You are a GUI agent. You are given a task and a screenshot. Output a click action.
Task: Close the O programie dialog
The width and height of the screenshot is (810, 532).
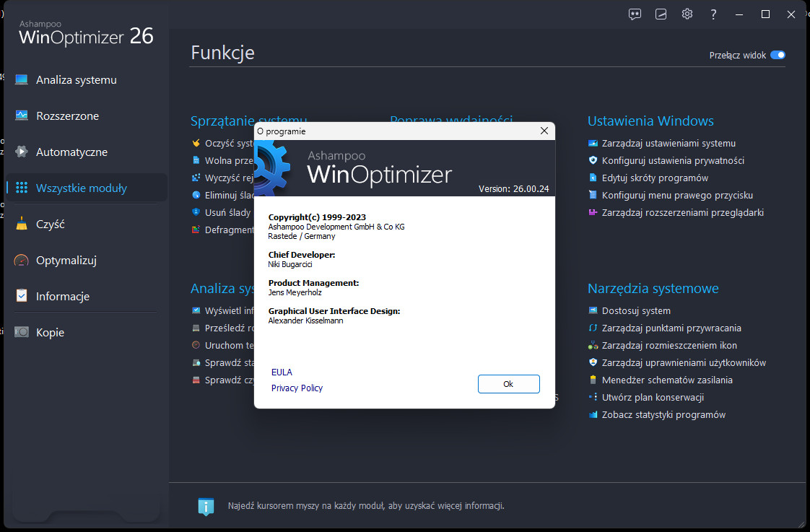544,131
